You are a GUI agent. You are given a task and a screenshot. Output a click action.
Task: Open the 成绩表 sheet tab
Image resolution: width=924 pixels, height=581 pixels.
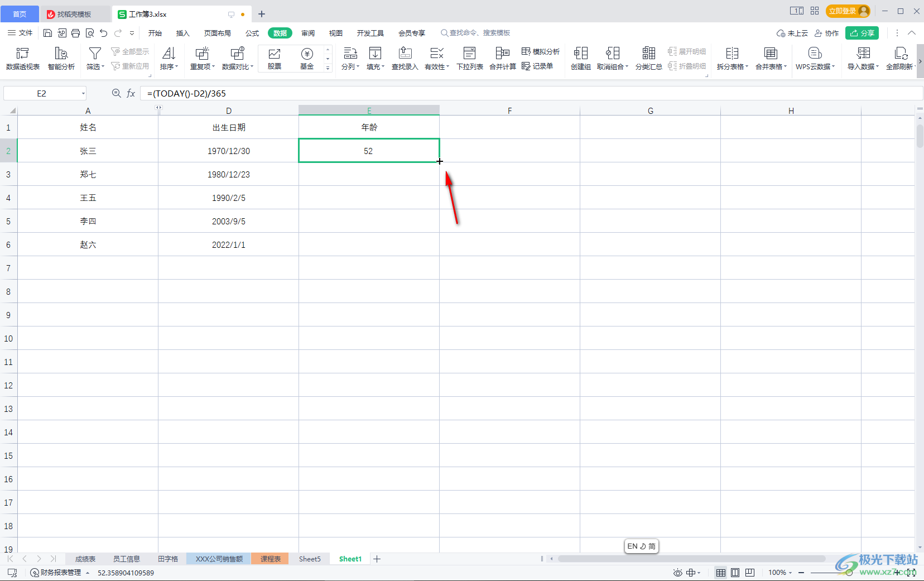85,559
